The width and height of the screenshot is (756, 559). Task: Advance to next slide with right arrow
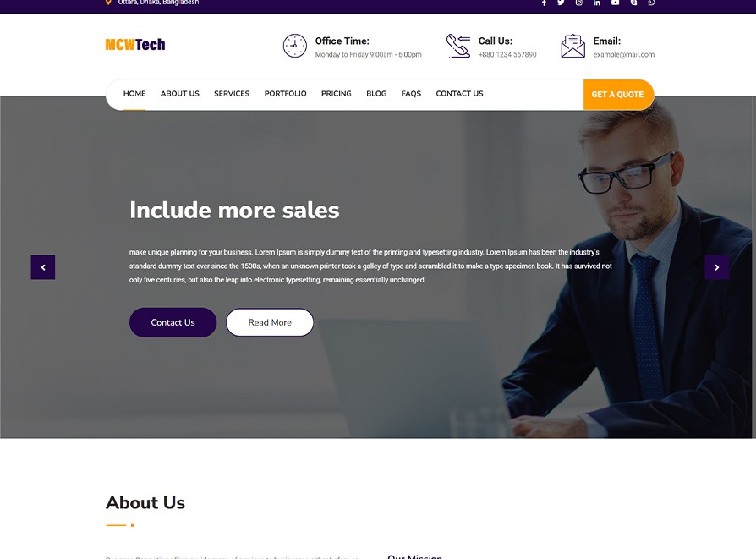[717, 267]
